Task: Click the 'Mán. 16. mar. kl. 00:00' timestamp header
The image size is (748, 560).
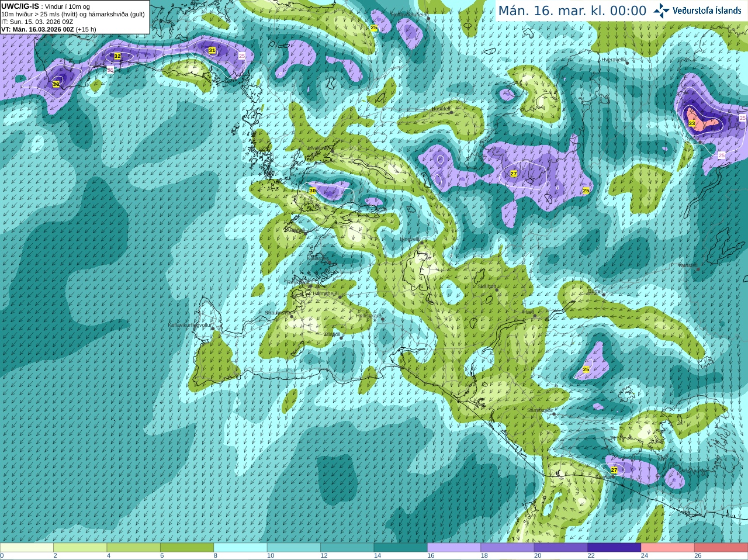Action: click(572, 11)
